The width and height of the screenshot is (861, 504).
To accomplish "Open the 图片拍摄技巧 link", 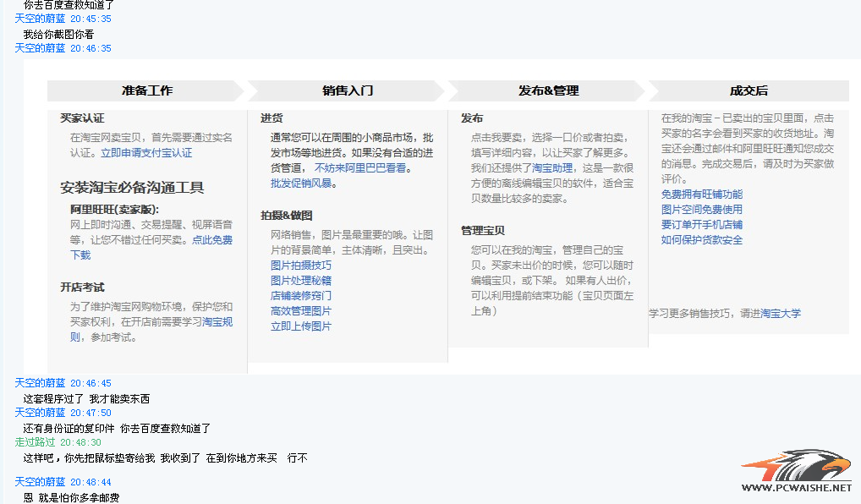I will pos(301,266).
